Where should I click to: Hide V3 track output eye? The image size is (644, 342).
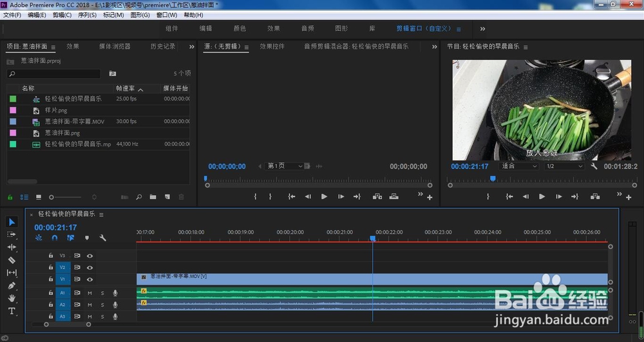point(90,256)
